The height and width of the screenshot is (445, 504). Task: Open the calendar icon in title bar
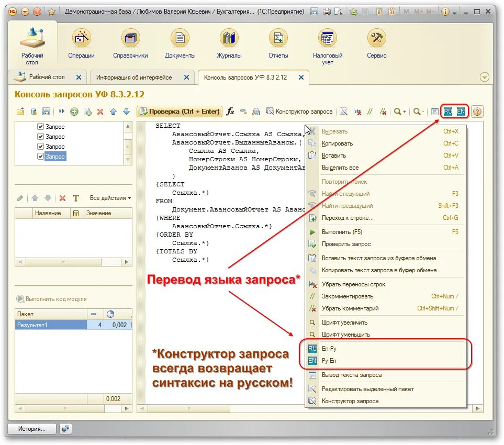[391, 12]
